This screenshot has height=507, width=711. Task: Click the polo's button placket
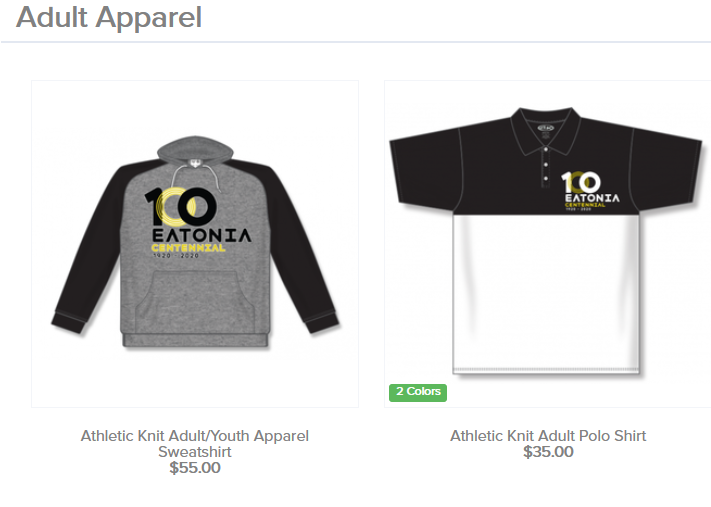pyautogui.click(x=546, y=166)
